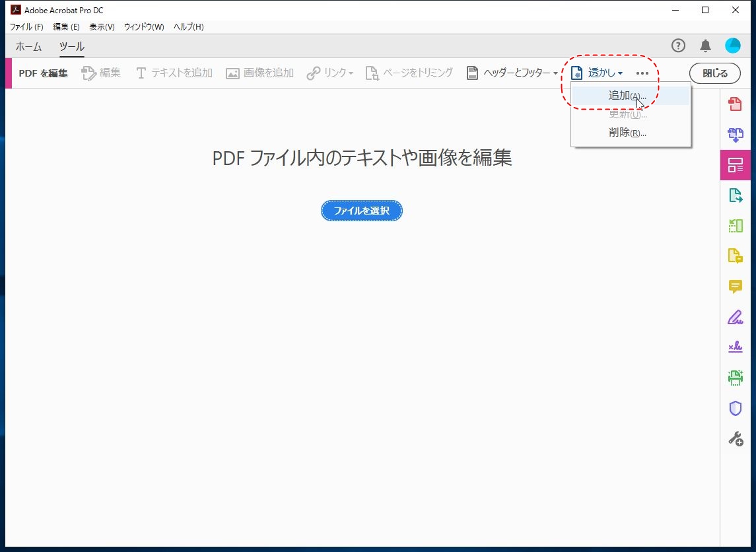The height and width of the screenshot is (552, 756).
Task: Choose 追加(A)... from the watermark menu
Action: [x=631, y=96]
